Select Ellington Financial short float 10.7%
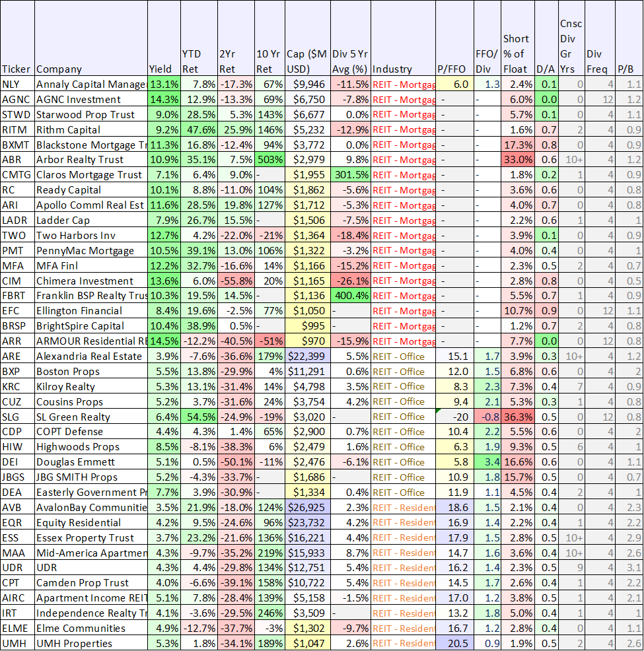 (x=518, y=311)
